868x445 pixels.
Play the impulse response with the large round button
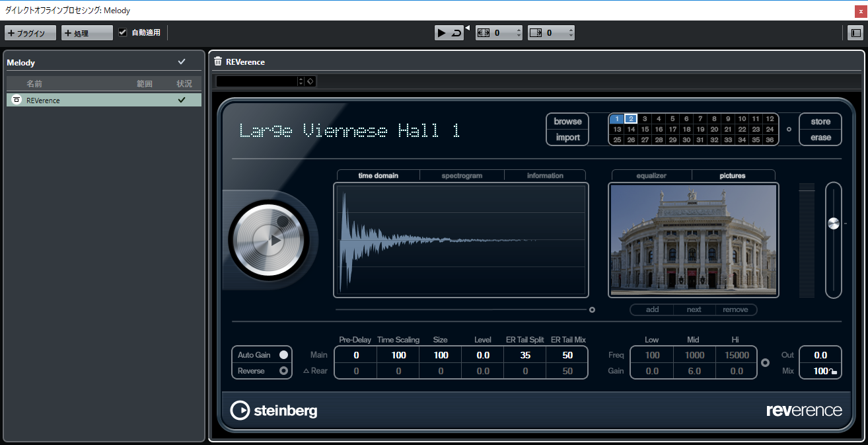[268, 240]
